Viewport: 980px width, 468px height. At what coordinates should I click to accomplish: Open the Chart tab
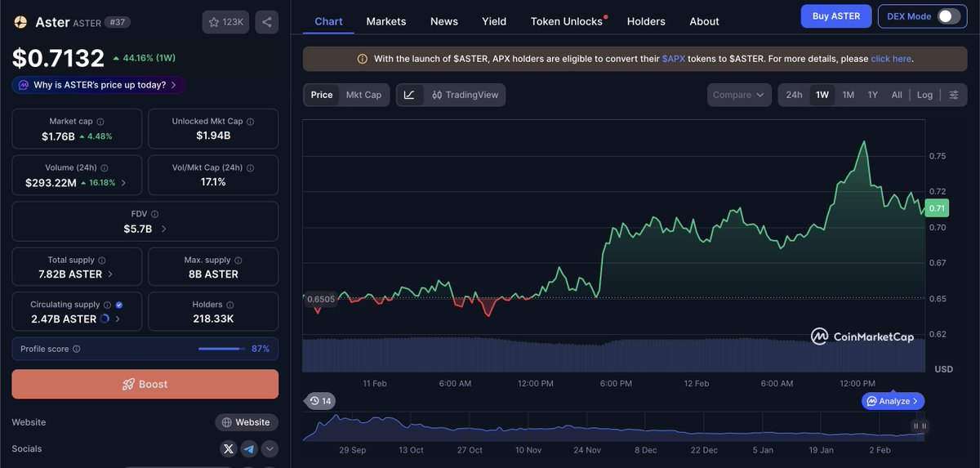[328, 21]
